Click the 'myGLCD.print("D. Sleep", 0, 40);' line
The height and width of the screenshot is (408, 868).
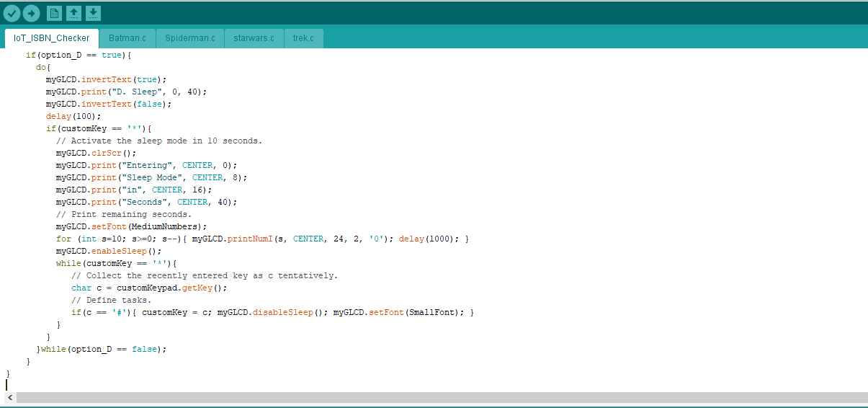point(127,92)
